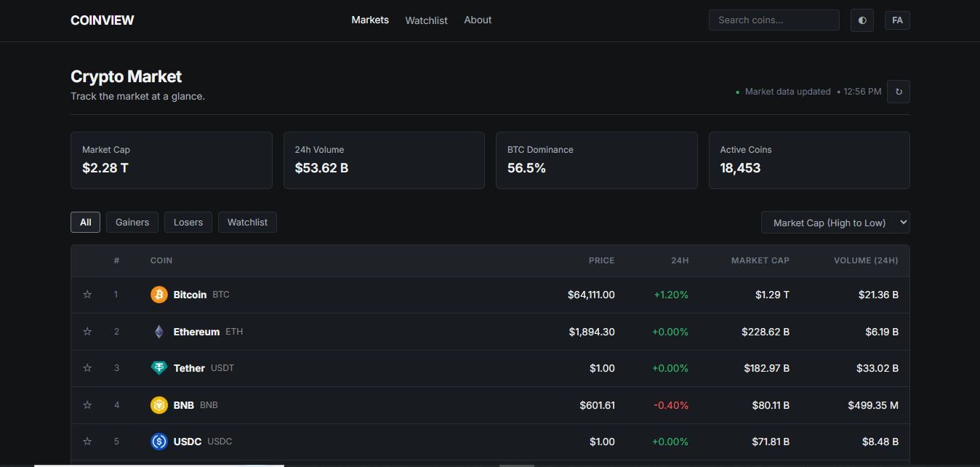
Task: Star BNB to add to watchlist
Action: click(87, 405)
